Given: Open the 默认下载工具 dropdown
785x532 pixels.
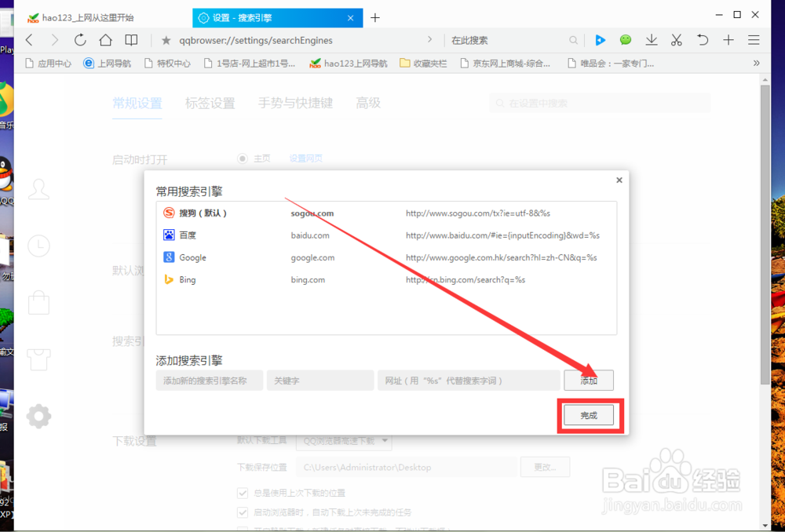Looking at the screenshot, I should [344, 441].
